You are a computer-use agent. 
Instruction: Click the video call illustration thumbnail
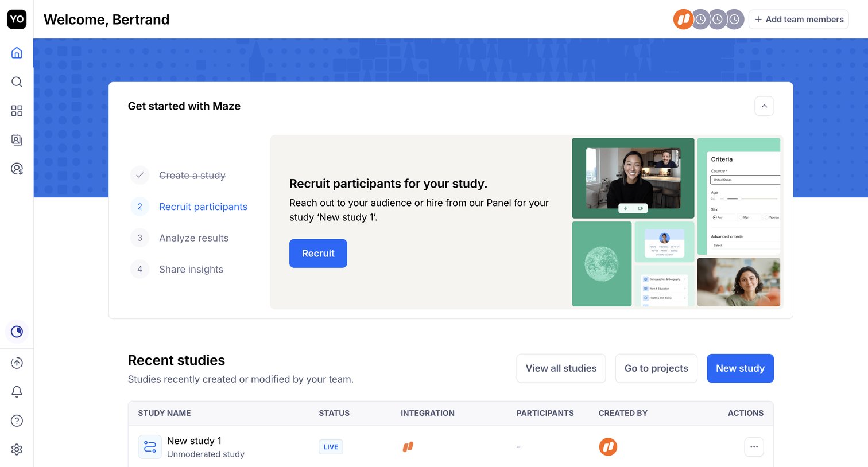point(633,178)
